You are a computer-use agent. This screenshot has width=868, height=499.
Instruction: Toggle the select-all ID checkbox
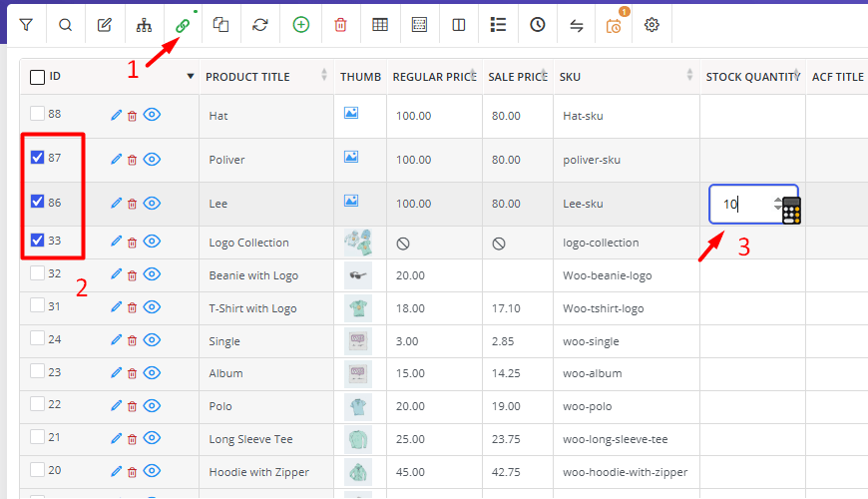[x=37, y=77]
